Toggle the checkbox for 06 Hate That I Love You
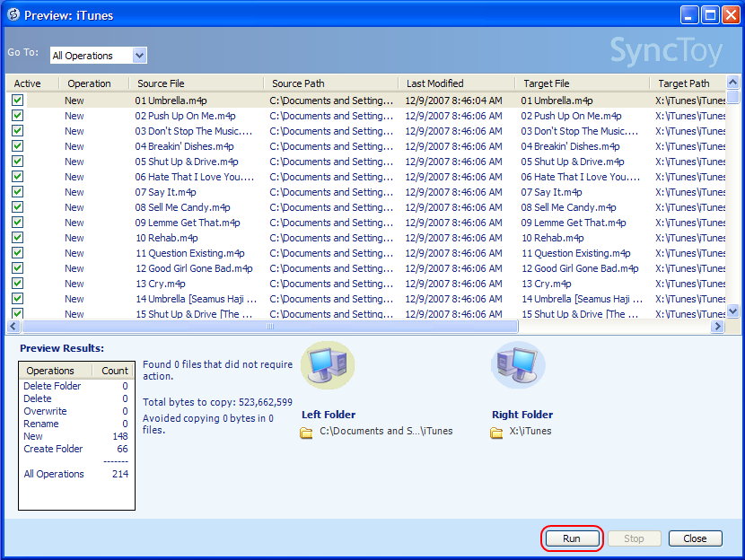 (18, 176)
